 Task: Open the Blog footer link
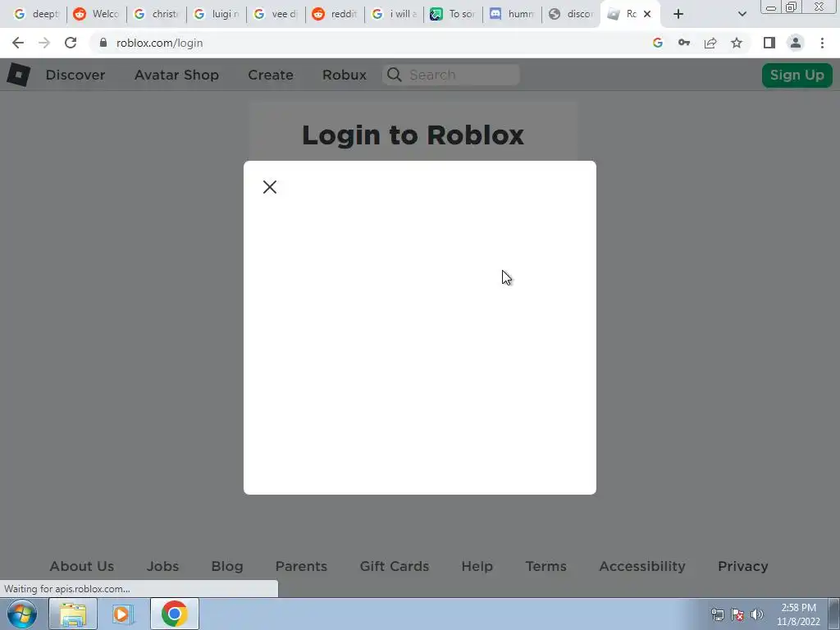(x=227, y=566)
